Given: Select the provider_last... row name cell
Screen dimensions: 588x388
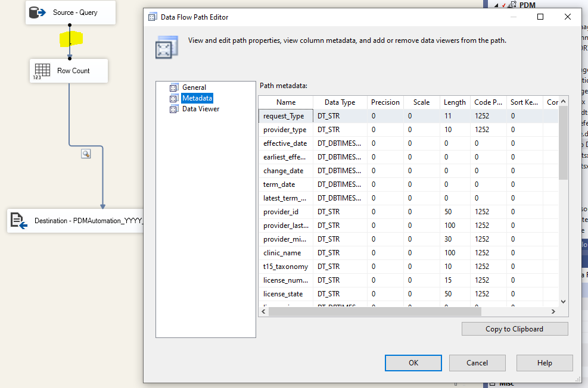Looking at the screenshot, I should [286, 226].
